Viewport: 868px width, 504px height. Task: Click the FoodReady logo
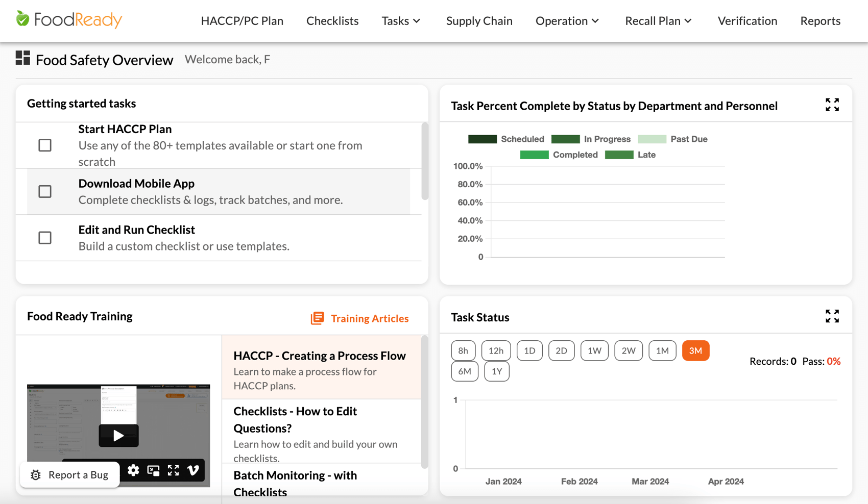pyautogui.click(x=68, y=20)
